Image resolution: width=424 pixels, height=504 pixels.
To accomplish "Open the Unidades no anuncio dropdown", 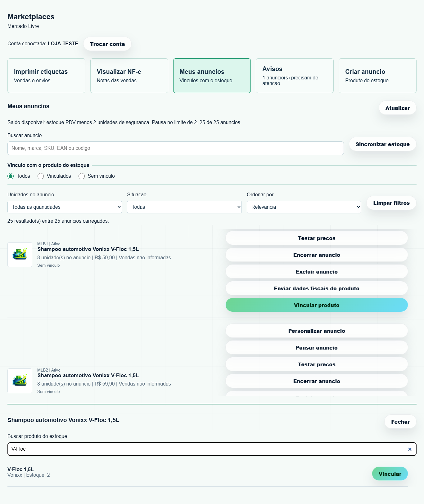I will pos(65,207).
